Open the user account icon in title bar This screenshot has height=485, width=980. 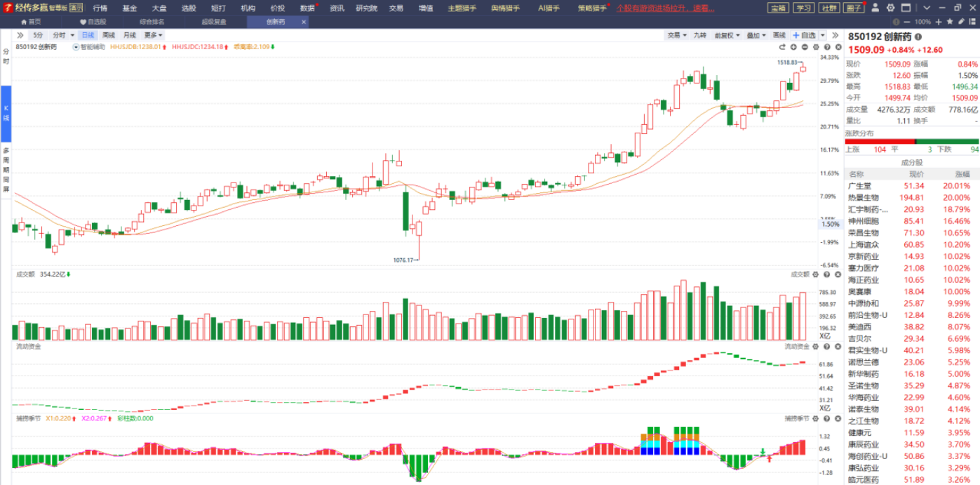(876, 8)
